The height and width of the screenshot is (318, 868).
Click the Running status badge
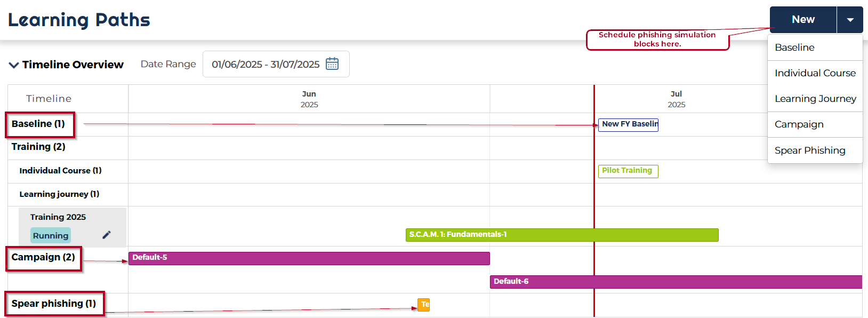(51, 235)
